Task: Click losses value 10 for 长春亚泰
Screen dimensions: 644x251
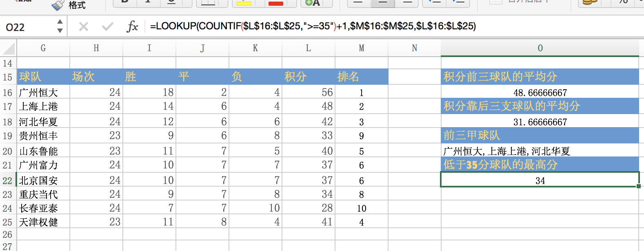Action: tap(255, 208)
